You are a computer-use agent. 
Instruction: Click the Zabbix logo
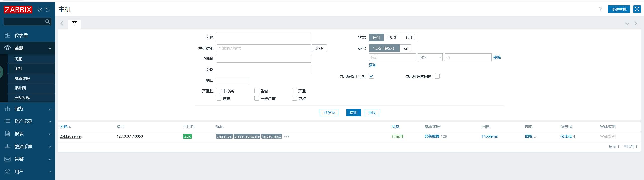pos(18,10)
